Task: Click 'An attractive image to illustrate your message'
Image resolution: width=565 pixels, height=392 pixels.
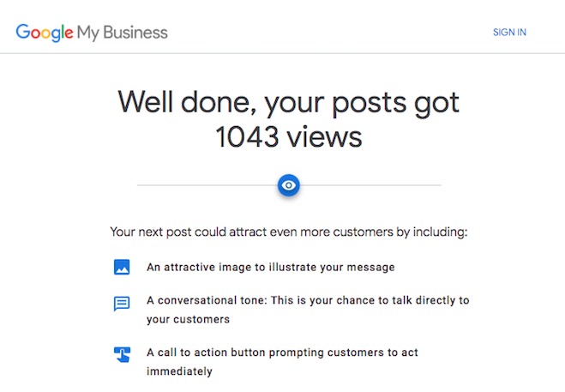Action: pyautogui.click(x=270, y=267)
